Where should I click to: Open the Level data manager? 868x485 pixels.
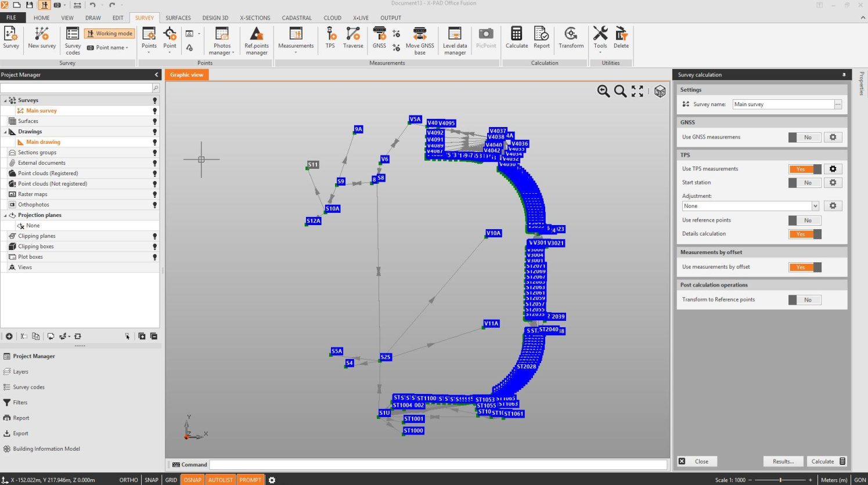pyautogui.click(x=455, y=38)
